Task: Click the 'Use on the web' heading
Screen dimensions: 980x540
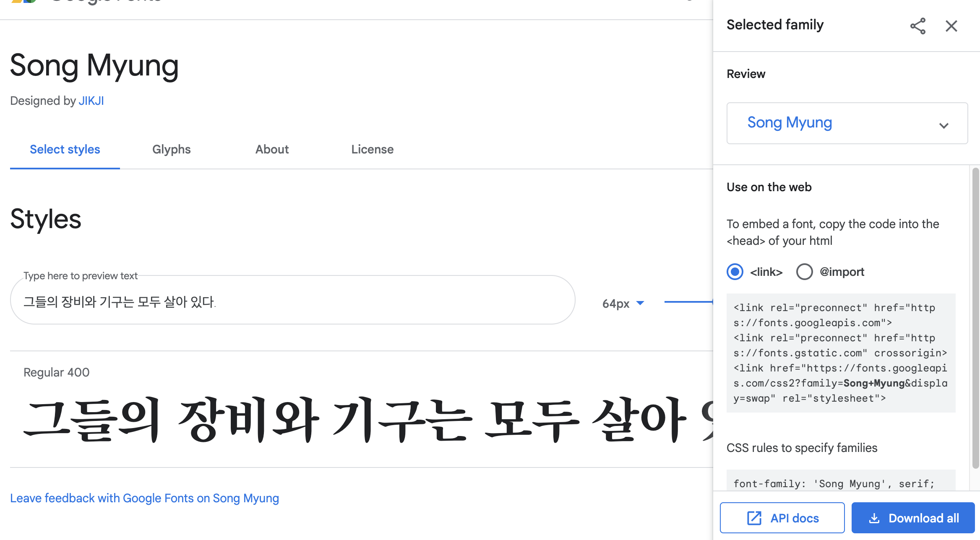Action: pyautogui.click(x=769, y=187)
